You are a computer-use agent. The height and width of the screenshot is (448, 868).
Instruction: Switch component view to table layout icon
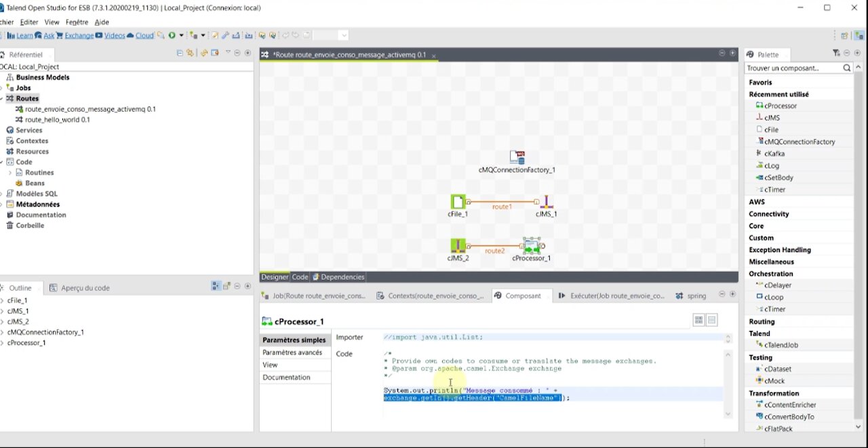tap(698, 320)
